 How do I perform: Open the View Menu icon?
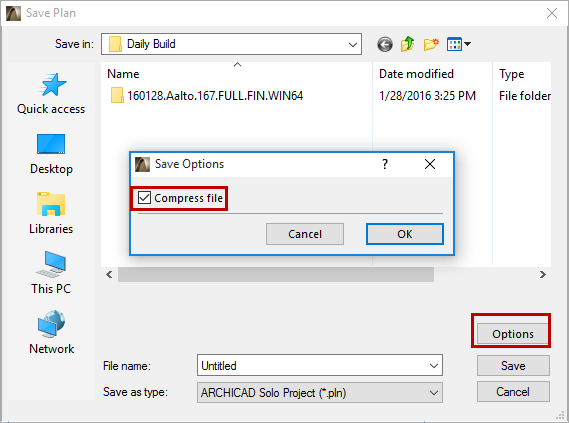click(454, 44)
